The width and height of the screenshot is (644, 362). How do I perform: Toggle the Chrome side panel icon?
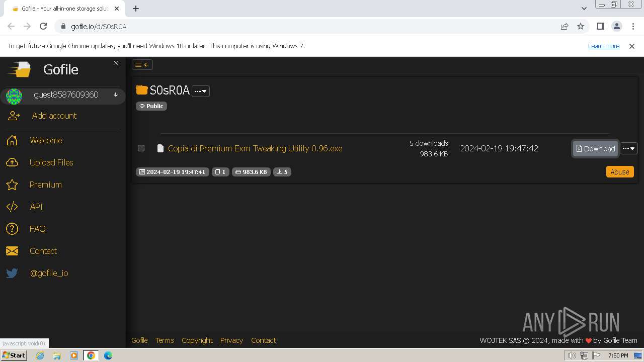[x=600, y=26]
